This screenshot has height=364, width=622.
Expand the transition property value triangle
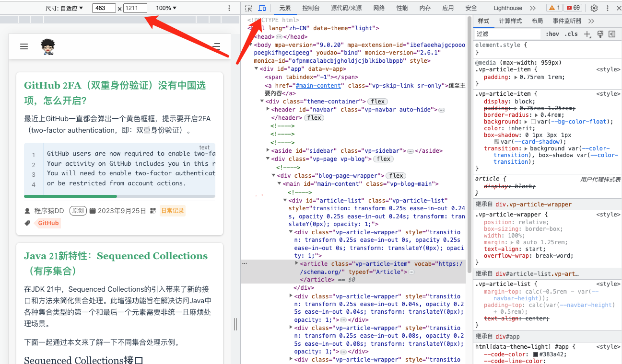click(x=526, y=148)
